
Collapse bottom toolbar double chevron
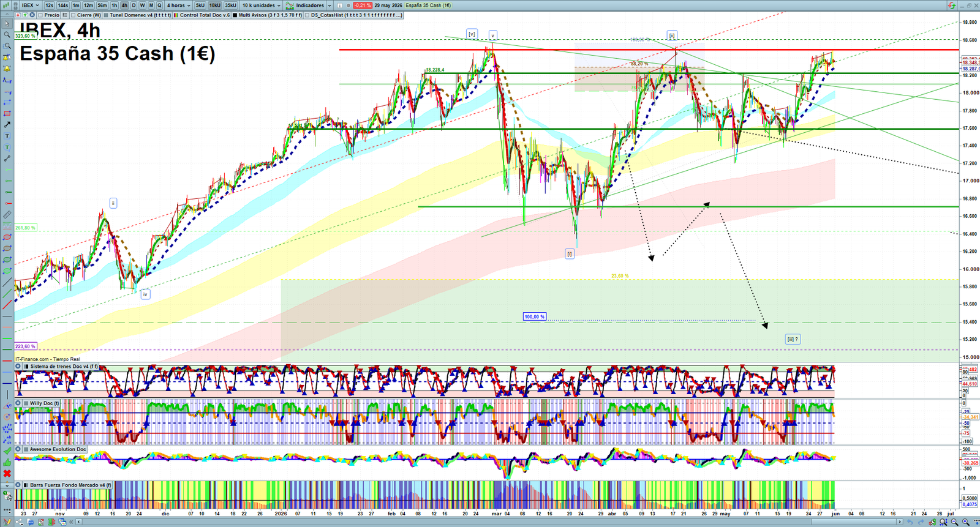click(71, 522)
